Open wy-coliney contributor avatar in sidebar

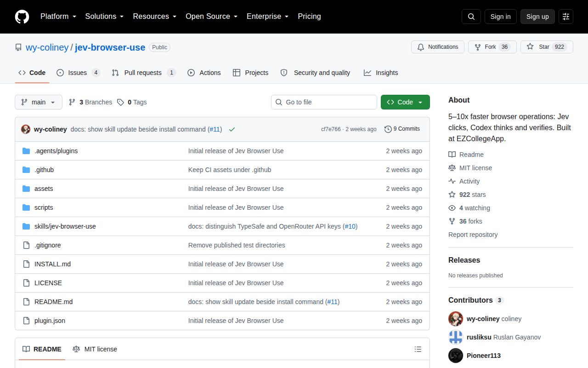pyautogui.click(x=456, y=319)
